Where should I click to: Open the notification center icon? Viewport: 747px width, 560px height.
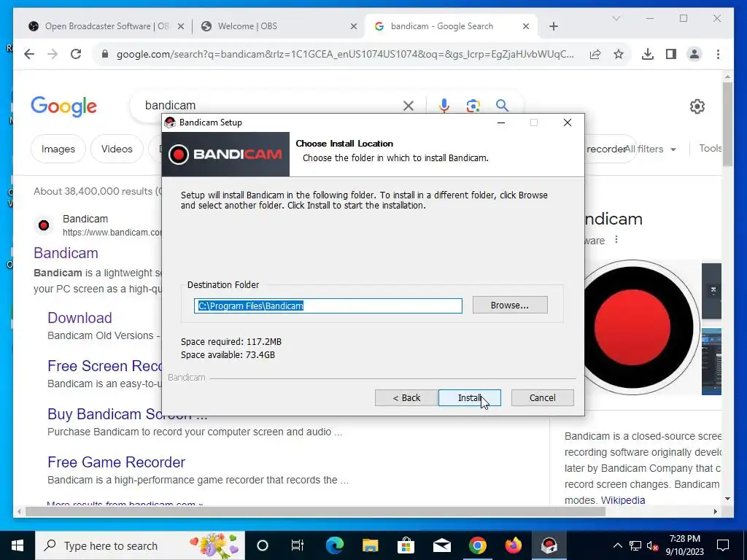723,545
